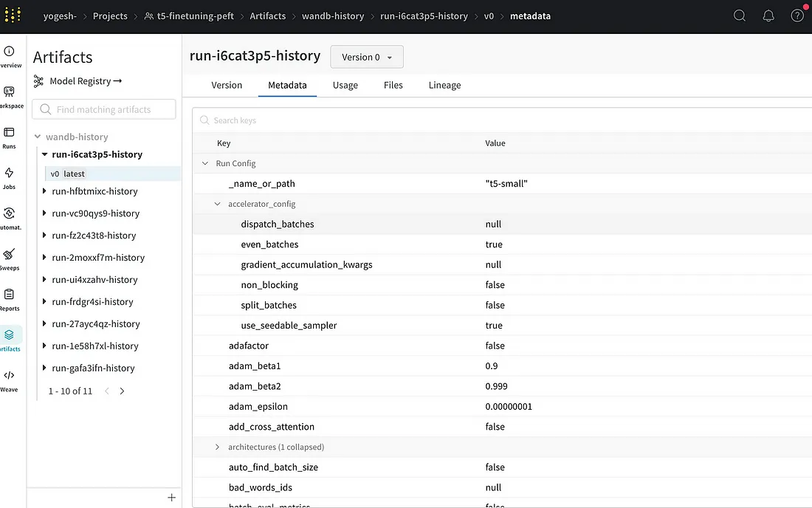
Task: Open the W&B home logo
Action: point(13,15)
